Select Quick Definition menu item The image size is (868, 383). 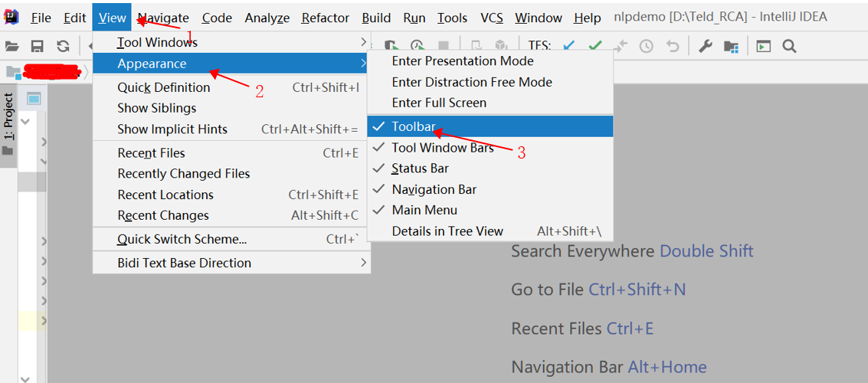231,87
